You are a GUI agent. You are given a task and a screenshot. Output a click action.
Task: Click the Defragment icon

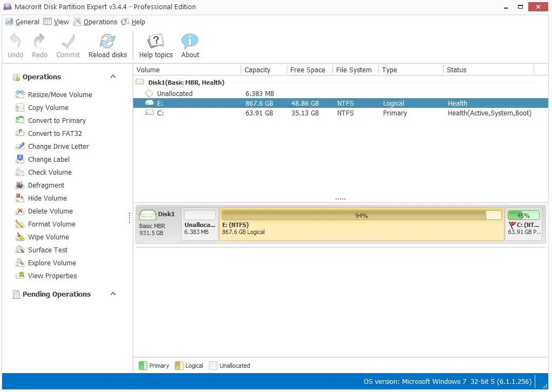point(20,185)
